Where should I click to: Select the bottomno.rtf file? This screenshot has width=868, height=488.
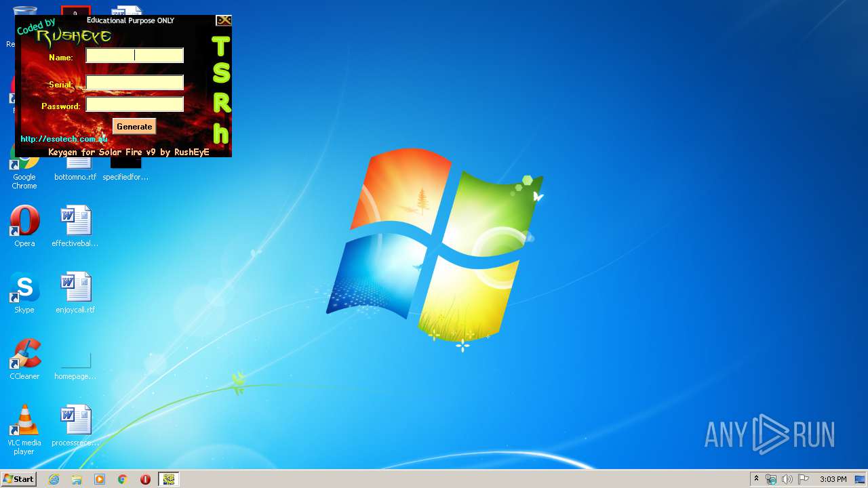(75, 171)
